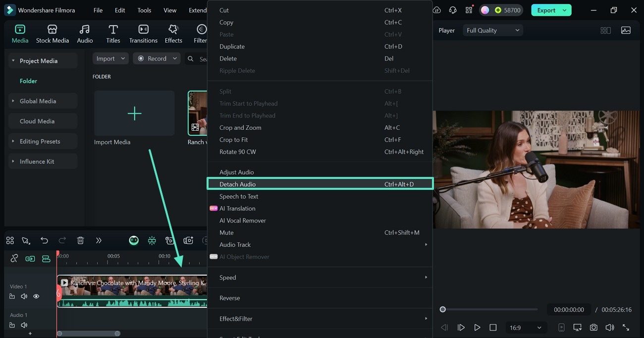Open the scopes waveform icon in player

click(626, 30)
